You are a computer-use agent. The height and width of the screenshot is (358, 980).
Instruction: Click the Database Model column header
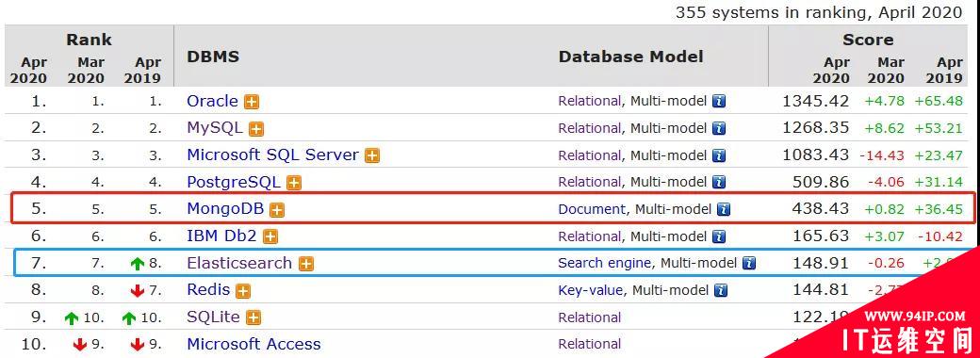[630, 57]
